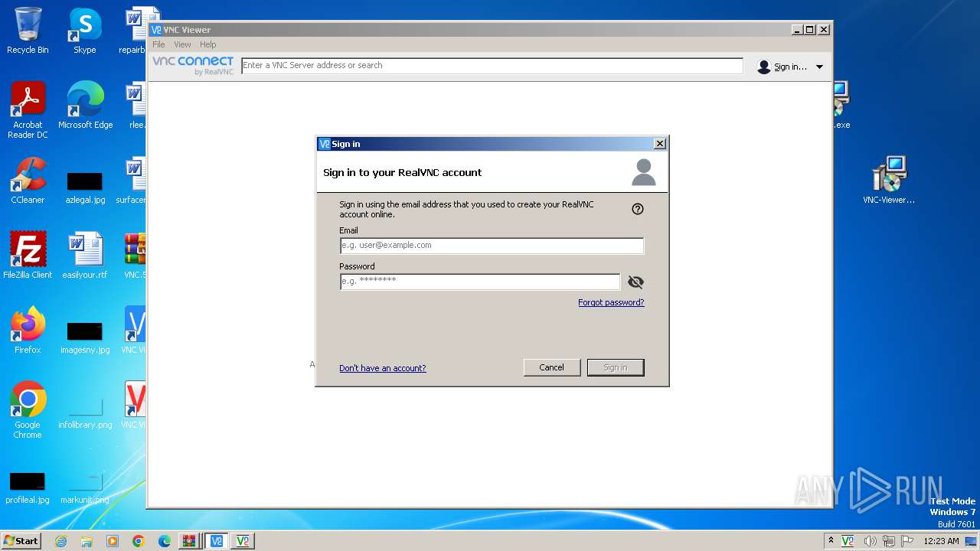
Task: Open the Don't have an account link
Action: tap(383, 368)
